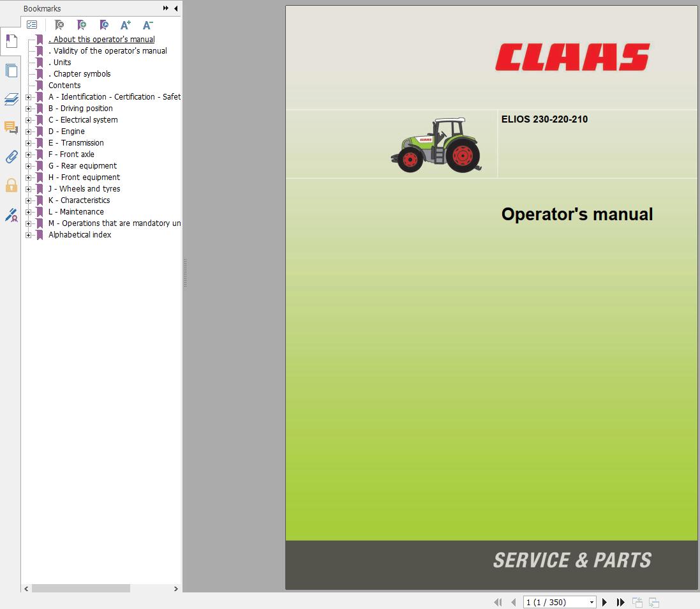Go to previous page arrow
The image size is (700, 609).
[x=514, y=603]
